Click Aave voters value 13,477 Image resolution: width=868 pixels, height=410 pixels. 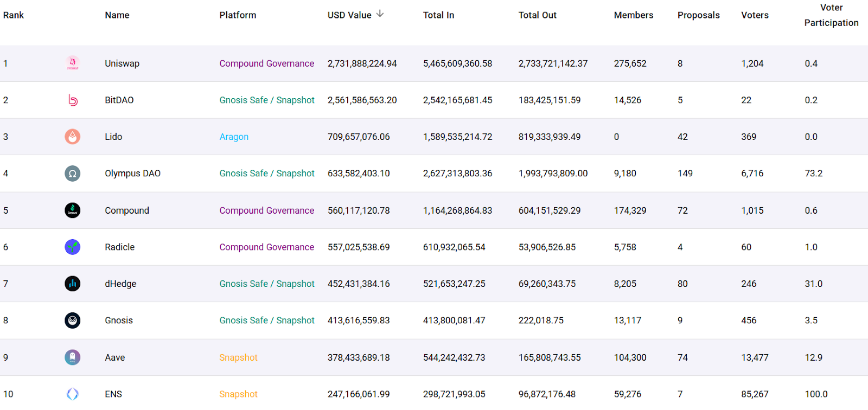[x=754, y=357]
